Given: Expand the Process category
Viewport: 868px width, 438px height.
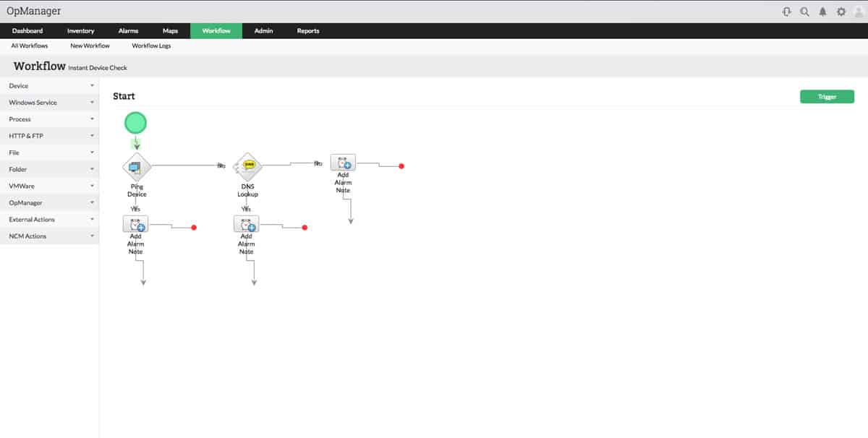Looking at the screenshot, I should 49,119.
